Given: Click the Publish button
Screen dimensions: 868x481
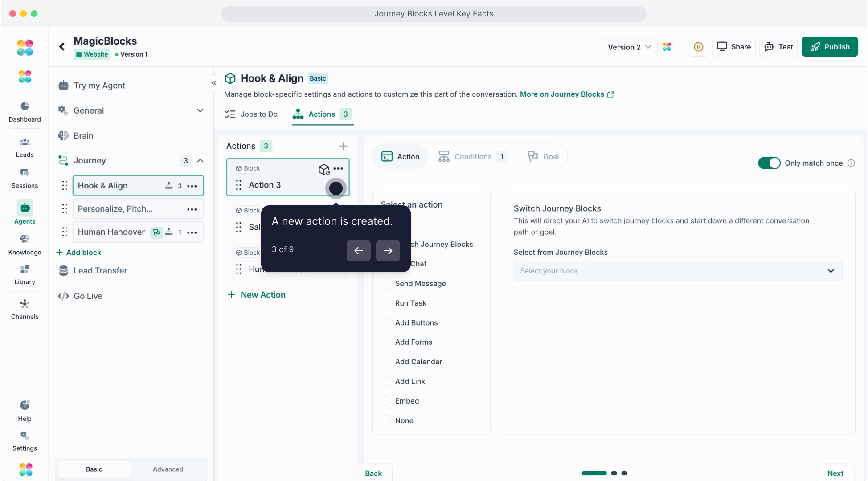Looking at the screenshot, I should [x=829, y=47].
